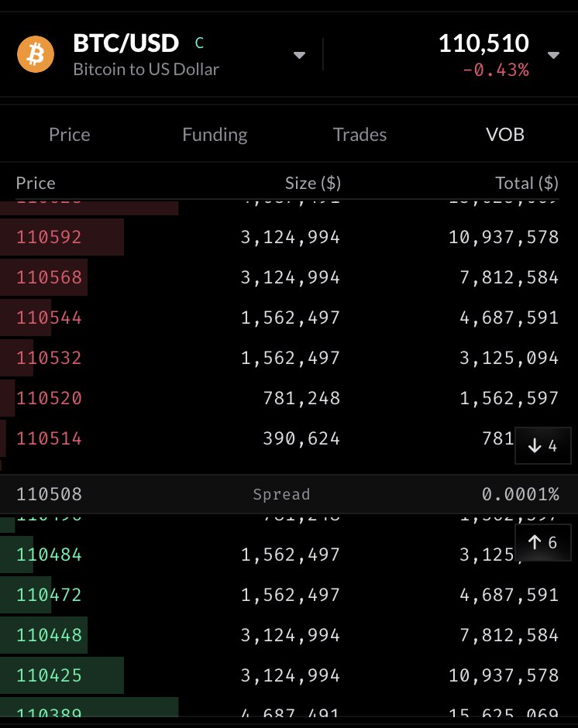This screenshot has height=728, width=578.
Task: Click the Spread label
Action: click(281, 494)
